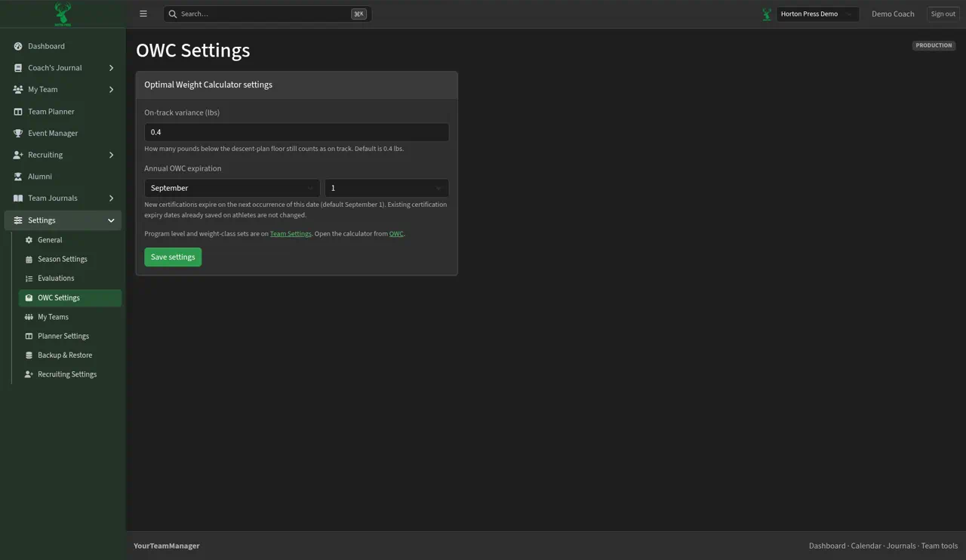Expand the My Team submenu chevron
This screenshot has width=966, height=560.
tap(111, 89)
